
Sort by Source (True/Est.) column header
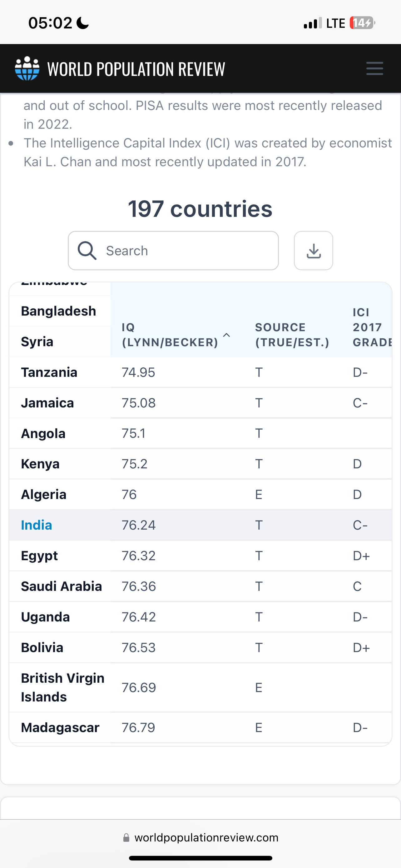(x=292, y=335)
